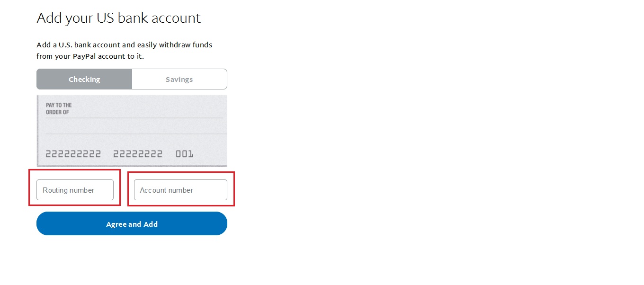
Task: Switch to the Savings account tab
Action: point(179,79)
